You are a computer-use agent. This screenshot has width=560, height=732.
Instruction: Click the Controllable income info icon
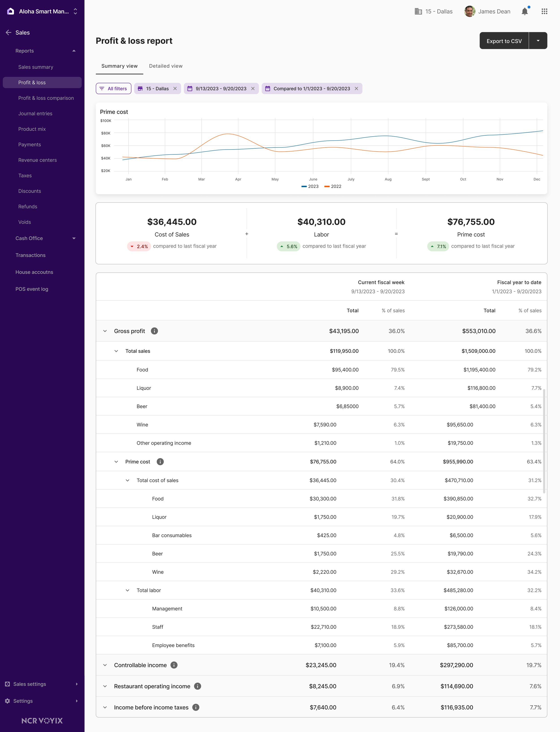pos(174,665)
